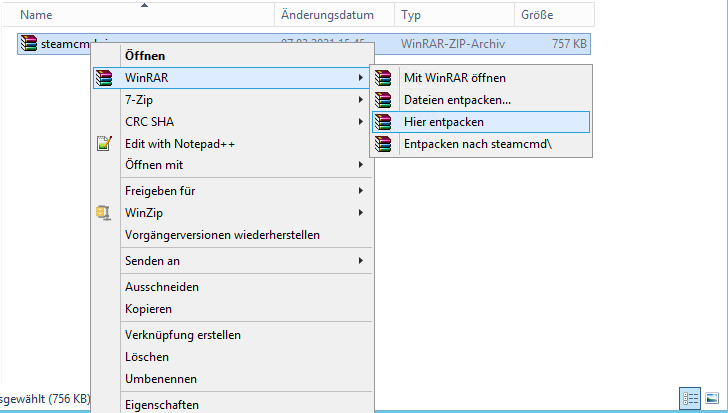Switch to large icons view
The image size is (728, 413).
[x=711, y=398]
